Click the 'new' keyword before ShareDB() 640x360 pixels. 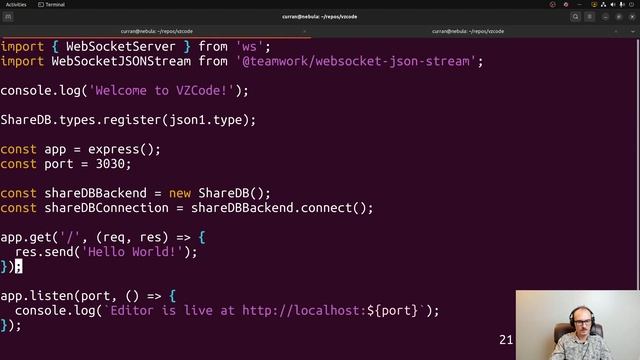pos(180,193)
